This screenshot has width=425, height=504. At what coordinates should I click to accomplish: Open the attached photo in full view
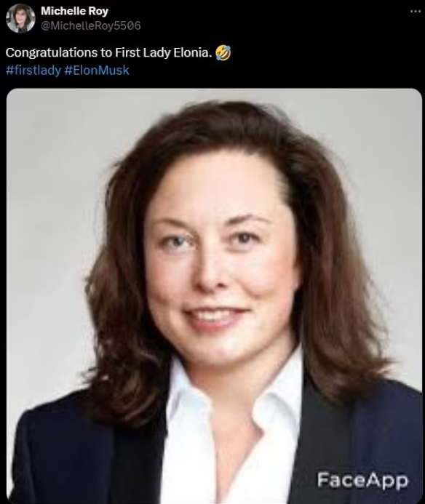[x=214, y=296]
